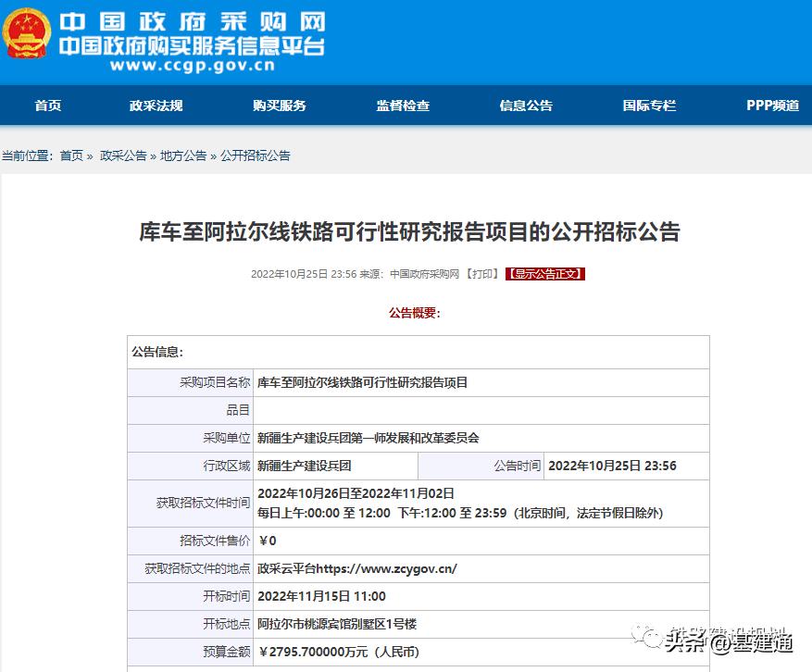The height and width of the screenshot is (672, 812).
Task: Select the 购买服务 navigation item
Action: click(281, 106)
